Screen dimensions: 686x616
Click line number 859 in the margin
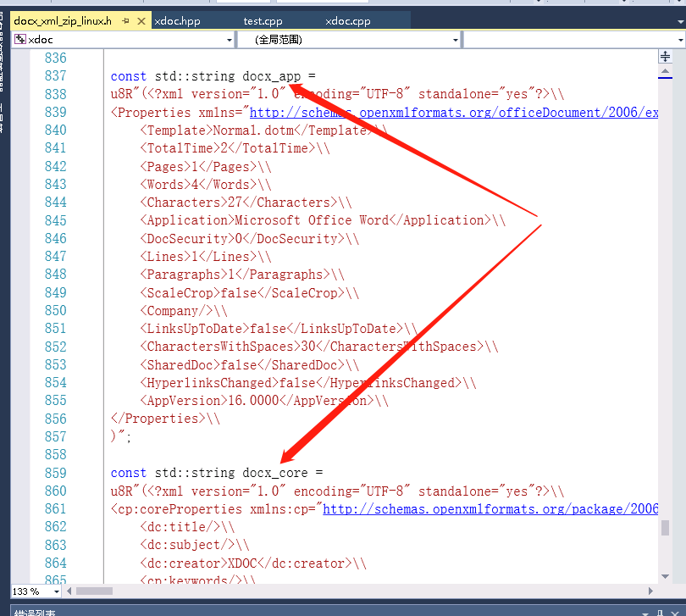tap(55, 473)
